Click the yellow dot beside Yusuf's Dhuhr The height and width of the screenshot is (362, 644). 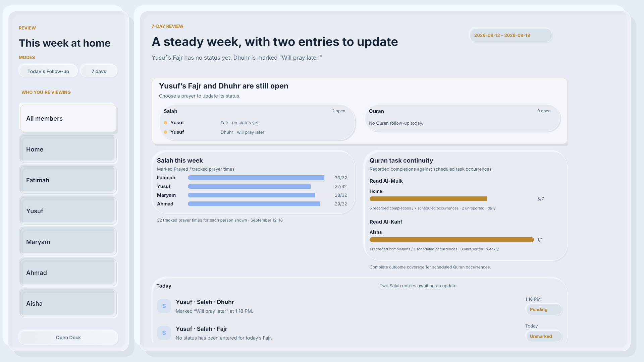tap(165, 132)
